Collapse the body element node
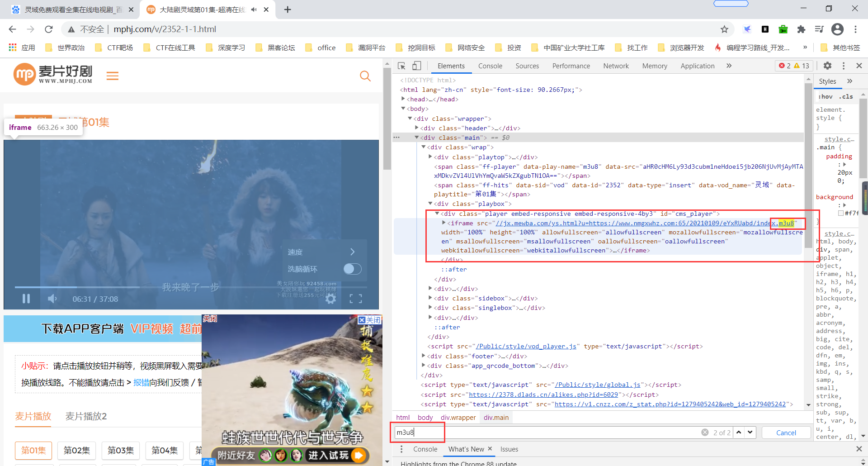868x466 pixels. (403, 109)
